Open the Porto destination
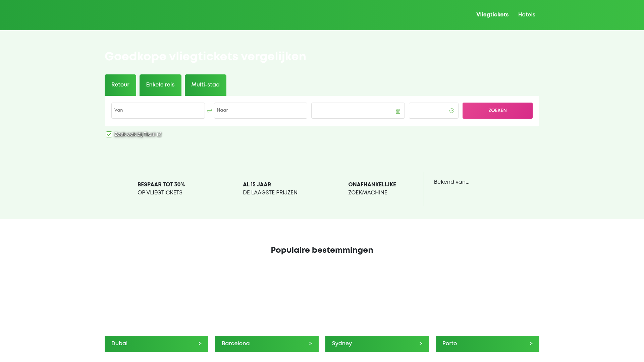644x362 pixels. (x=487, y=344)
